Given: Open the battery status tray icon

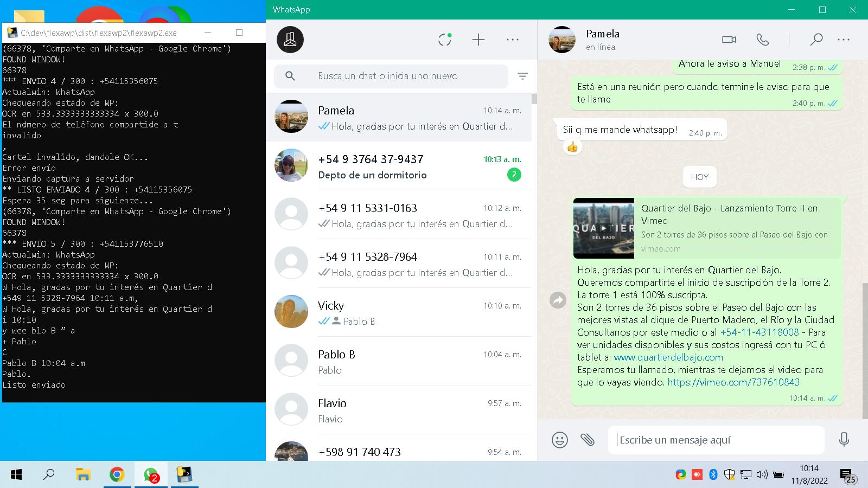Looking at the screenshot, I should (x=778, y=475).
